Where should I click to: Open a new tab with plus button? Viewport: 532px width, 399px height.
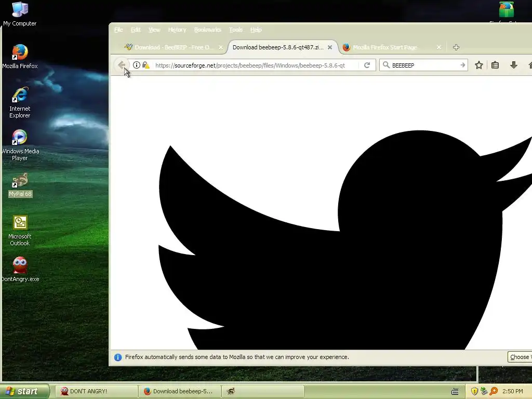point(456,47)
